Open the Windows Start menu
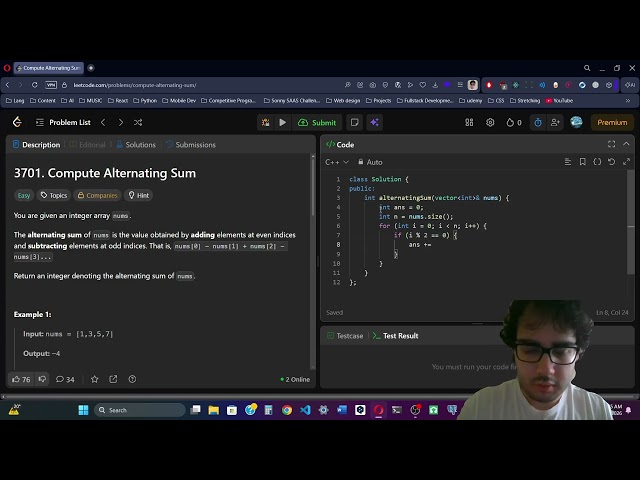 pos(83,410)
